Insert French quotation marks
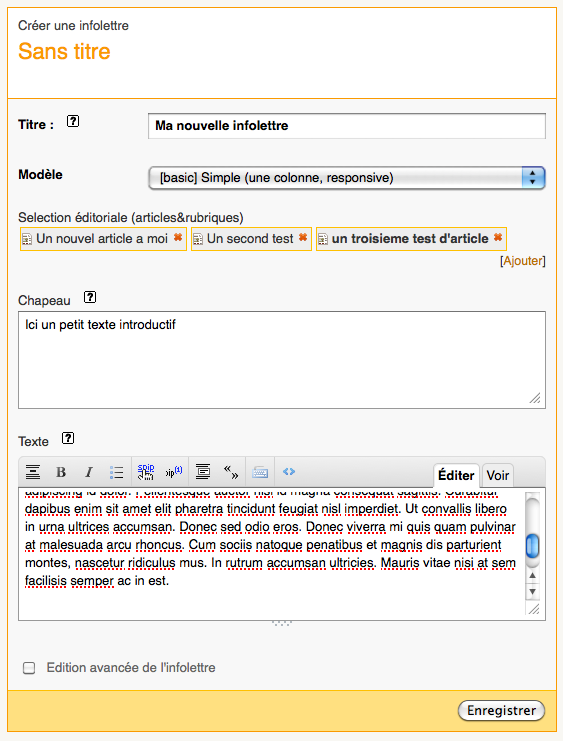Viewport: 563px width, 741px height. pyautogui.click(x=231, y=472)
